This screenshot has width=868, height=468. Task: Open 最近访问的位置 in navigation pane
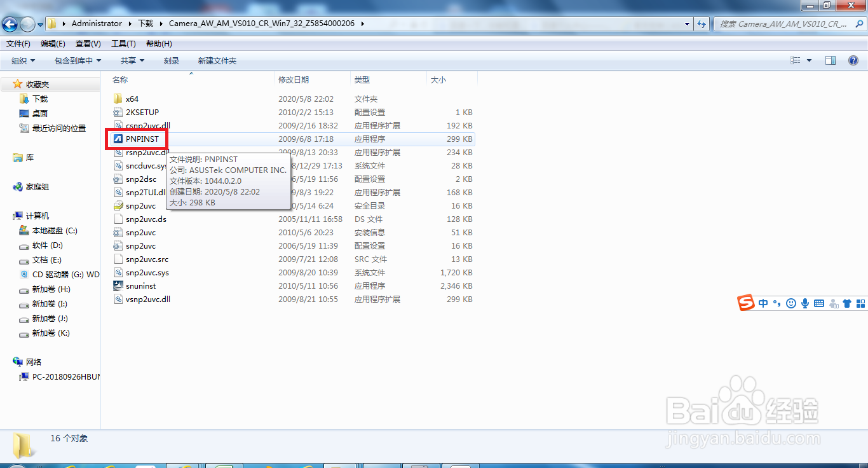click(59, 128)
